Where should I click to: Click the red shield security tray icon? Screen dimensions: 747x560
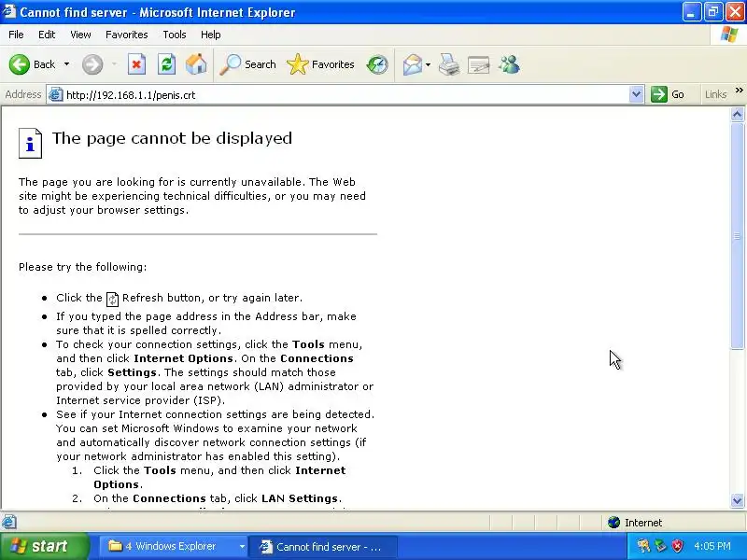point(678,546)
